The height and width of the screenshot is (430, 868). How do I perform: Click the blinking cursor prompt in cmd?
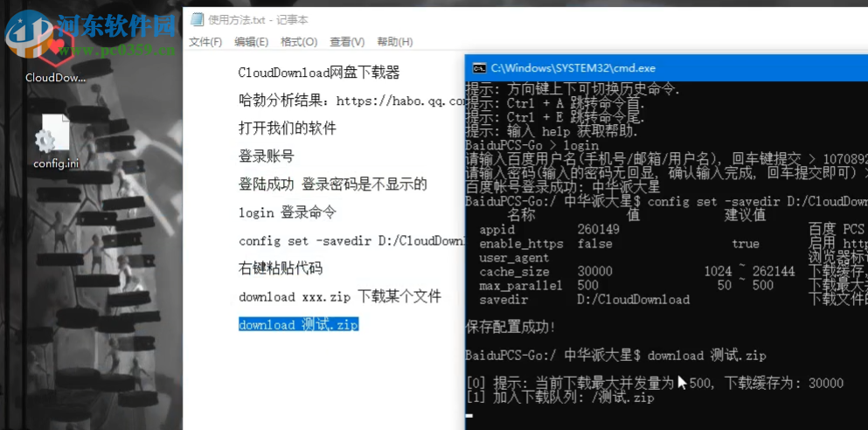click(x=469, y=416)
